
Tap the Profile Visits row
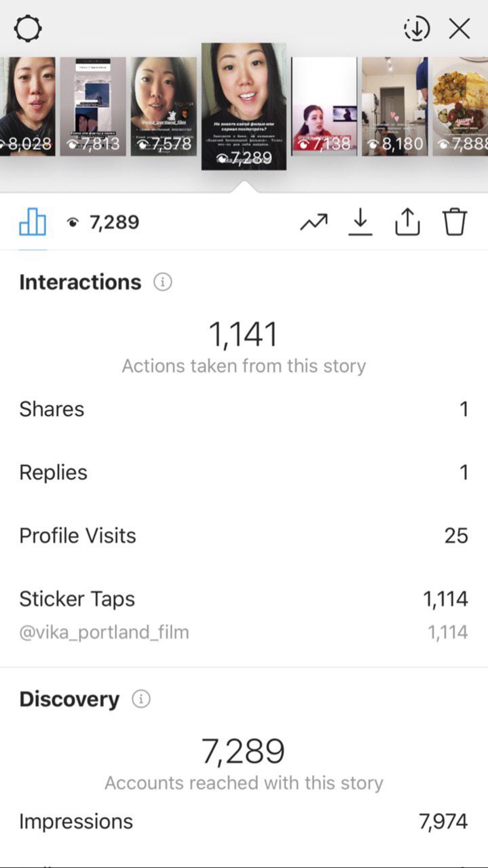tap(244, 536)
